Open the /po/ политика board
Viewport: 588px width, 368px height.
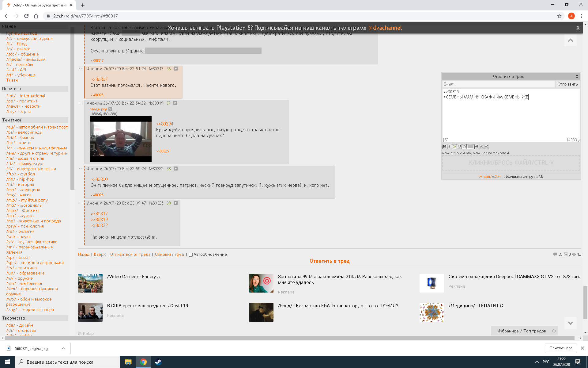22,101
